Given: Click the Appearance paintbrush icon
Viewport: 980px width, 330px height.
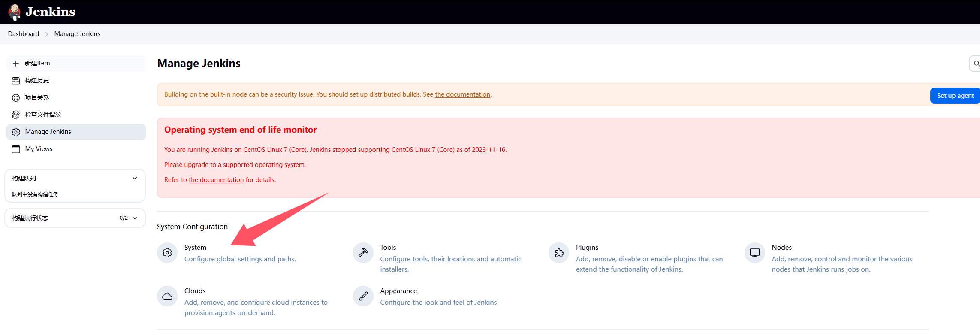Looking at the screenshot, I should (x=363, y=296).
